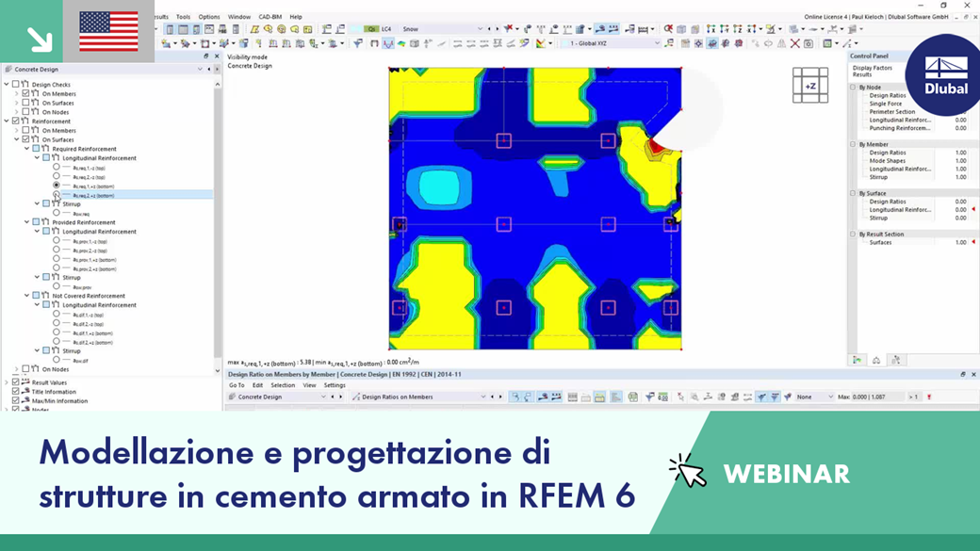
Task: Click the red X delete icon in toolbar
Action: coord(795,43)
